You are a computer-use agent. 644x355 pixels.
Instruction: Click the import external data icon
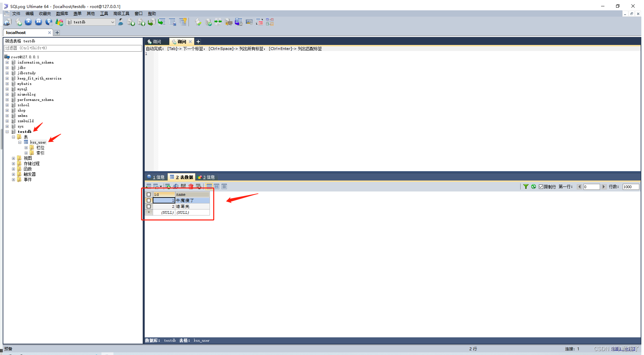[x=131, y=22]
